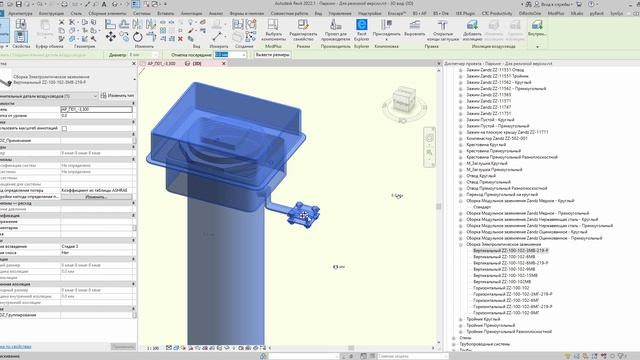Activate the Move tool with cross arrows
The width and height of the screenshot is (640, 360).
tap(111, 37)
